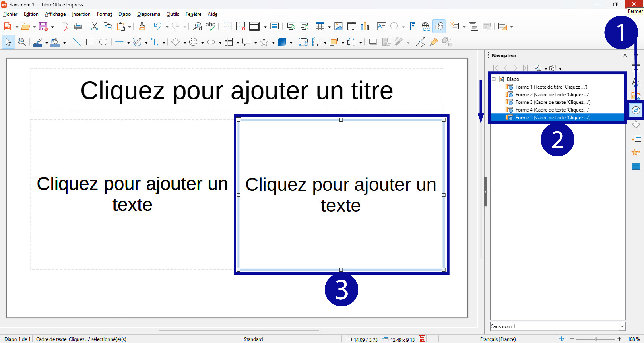This screenshot has width=644, height=343.
Task: Open the Sans nom 1 document dropdown
Action: coord(622,326)
